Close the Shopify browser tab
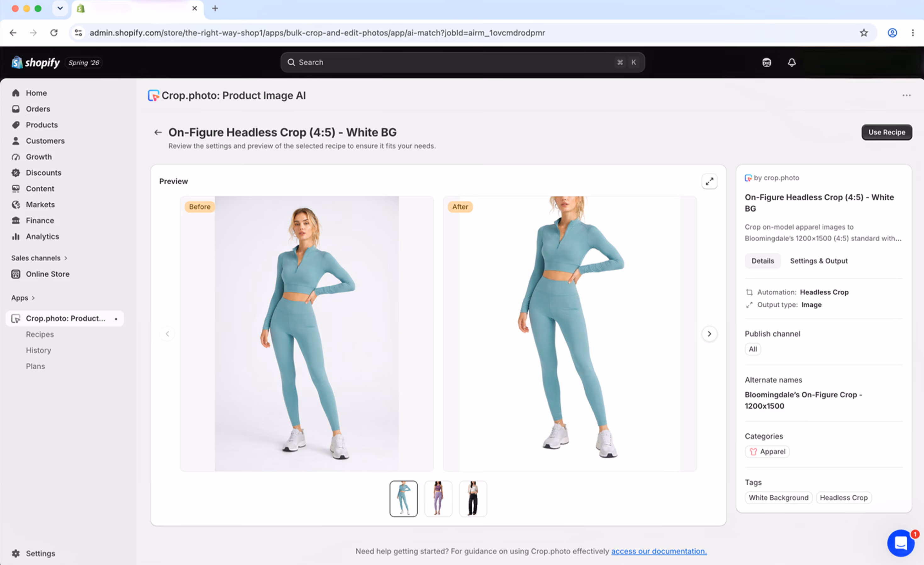The height and width of the screenshot is (565, 924). pyautogui.click(x=194, y=8)
